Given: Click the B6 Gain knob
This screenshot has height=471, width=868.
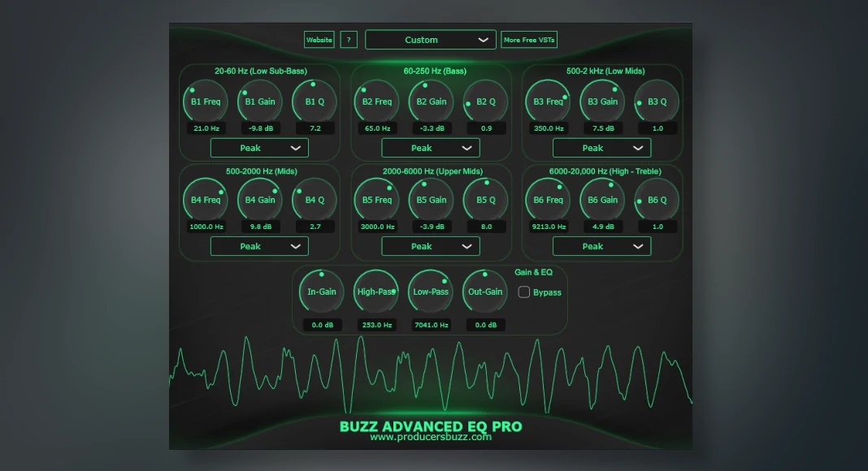Looking at the screenshot, I should click(x=602, y=200).
